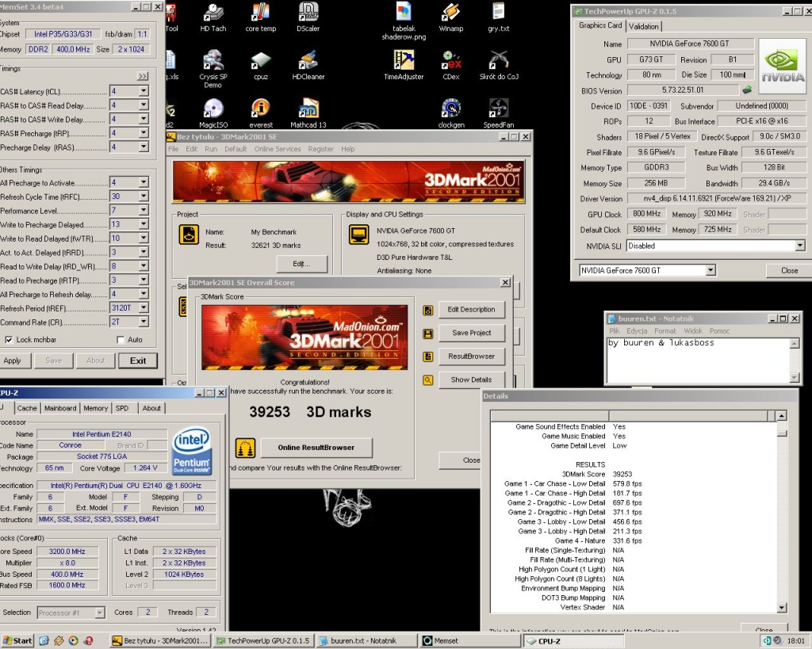Click the Show Details button
Screen dimensions: 812x649
pyautogui.click(x=471, y=380)
